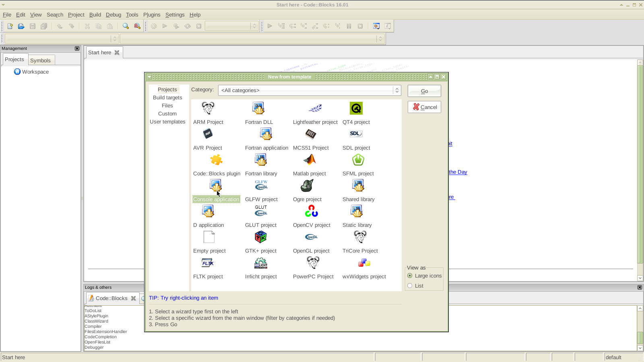Click the Cancel button
Image resolution: width=644 pixels, height=362 pixels.
coord(424,107)
